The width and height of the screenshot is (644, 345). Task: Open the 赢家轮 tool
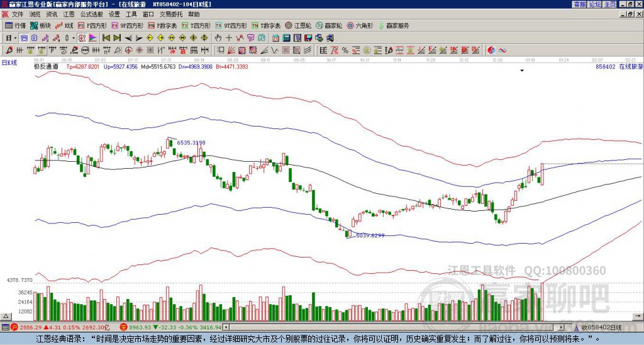coord(329,25)
